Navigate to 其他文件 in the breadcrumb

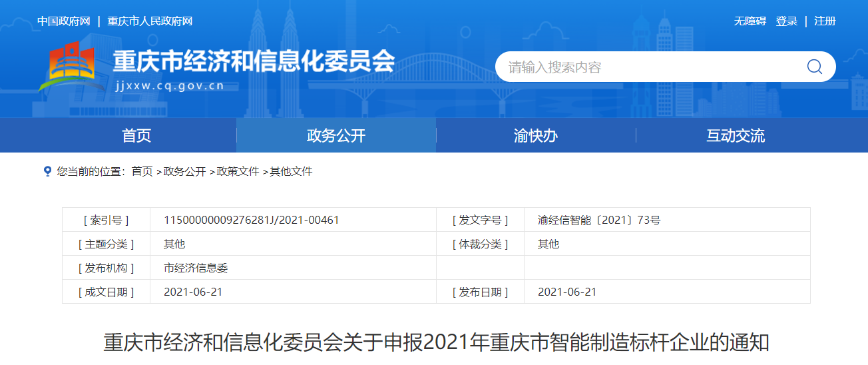(x=291, y=171)
